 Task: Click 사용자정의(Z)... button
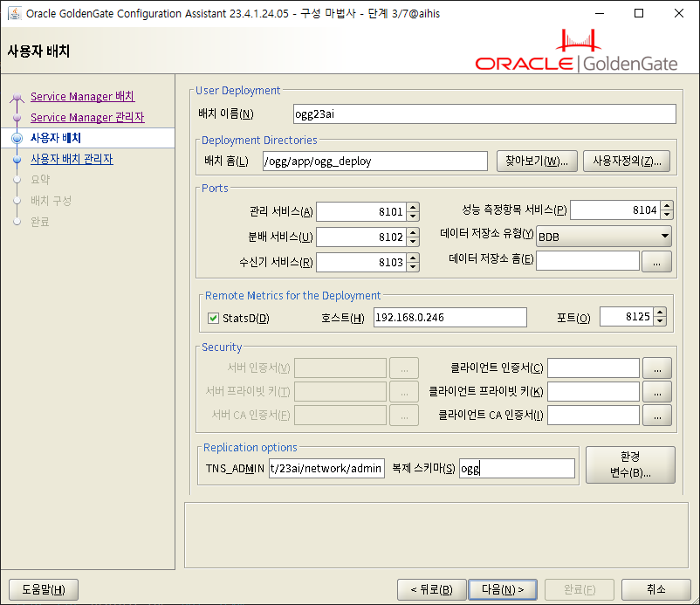627,162
